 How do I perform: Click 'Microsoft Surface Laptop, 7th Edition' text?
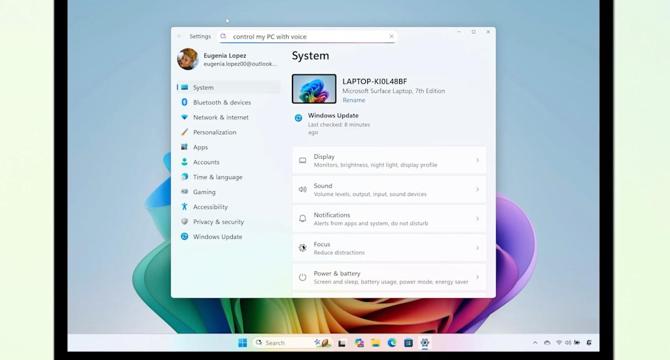(x=394, y=91)
